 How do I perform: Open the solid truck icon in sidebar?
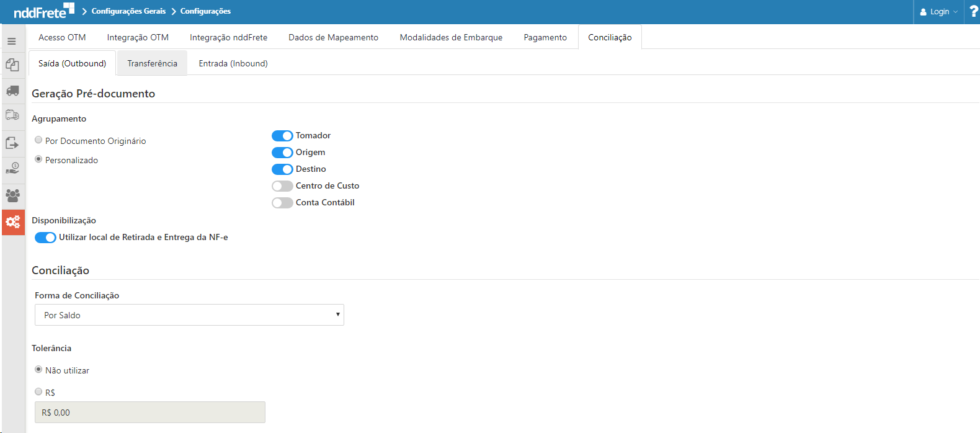coord(12,91)
